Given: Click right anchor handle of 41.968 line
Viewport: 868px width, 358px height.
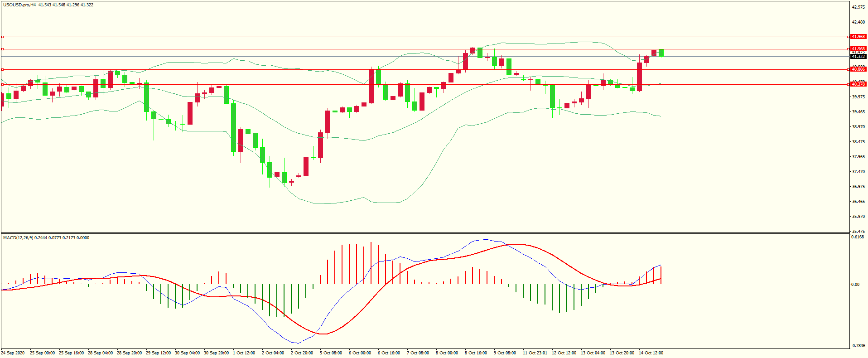Looking at the screenshot, I should click(848, 37).
